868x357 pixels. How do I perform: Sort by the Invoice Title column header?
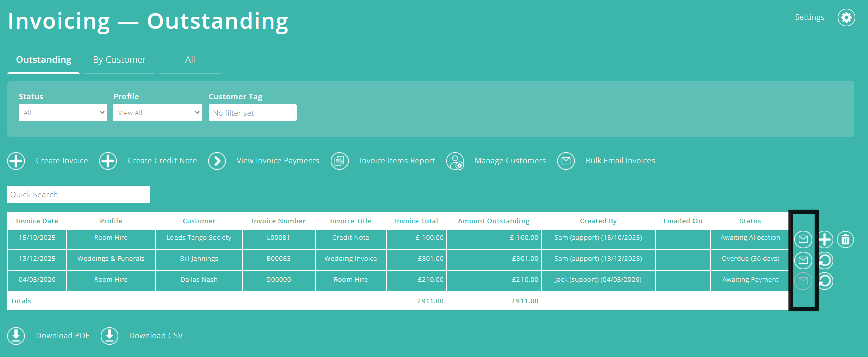[351, 221]
